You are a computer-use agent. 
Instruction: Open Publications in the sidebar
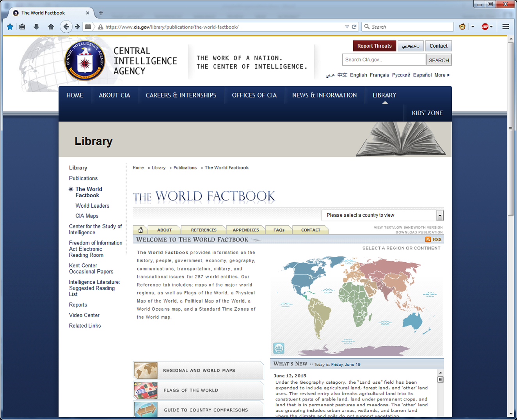[83, 178]
